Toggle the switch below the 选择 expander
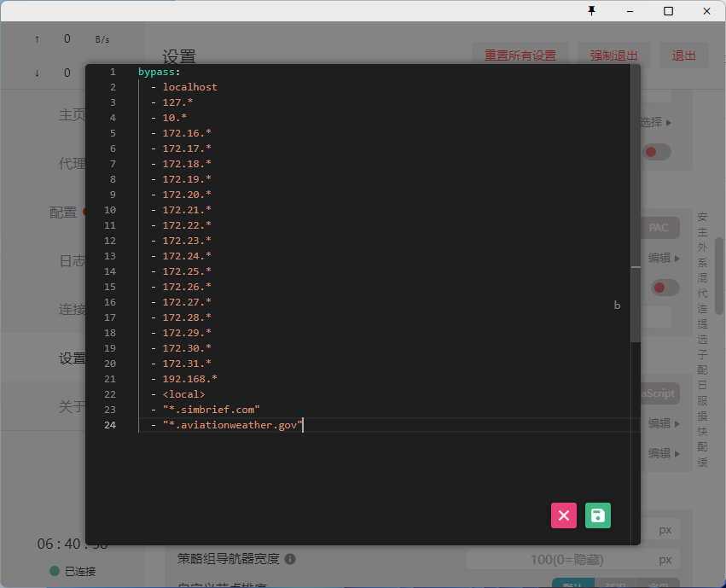The image size is (726, 588). (x=657, y=152)
